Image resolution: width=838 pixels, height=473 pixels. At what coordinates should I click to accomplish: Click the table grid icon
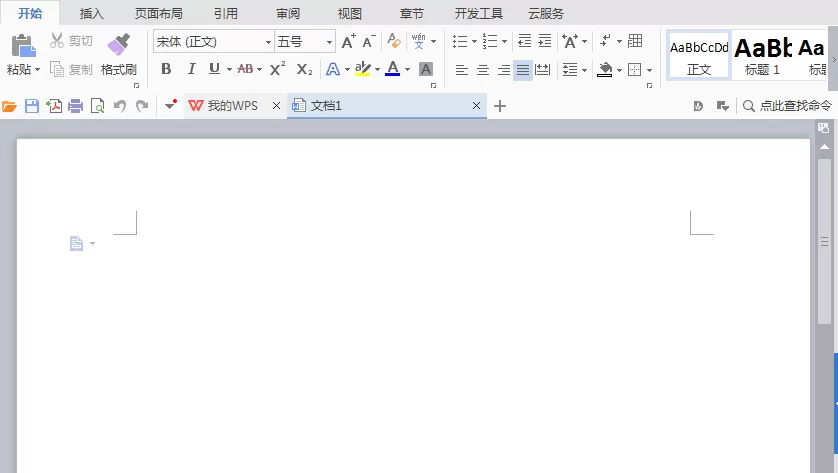(635, 41)
